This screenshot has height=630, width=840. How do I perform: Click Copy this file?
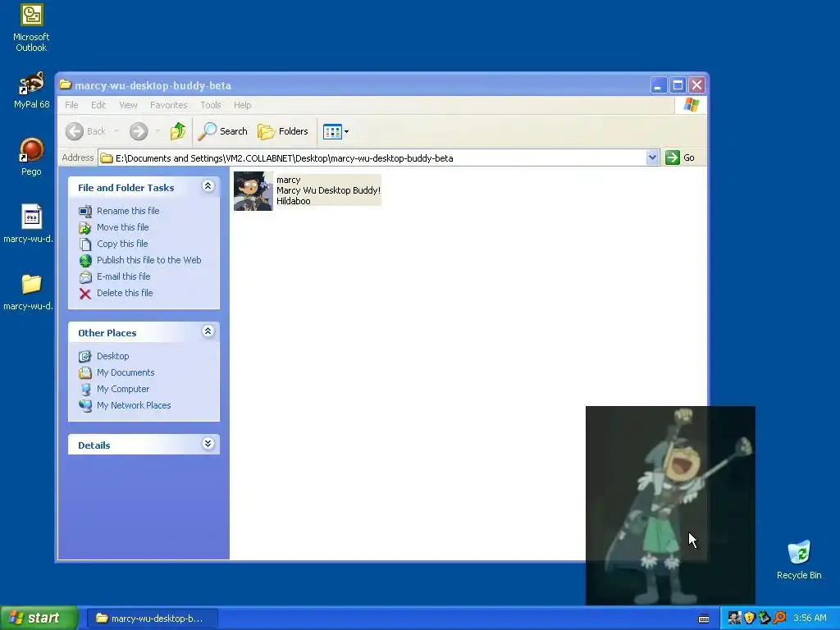(x=113, y=244)
